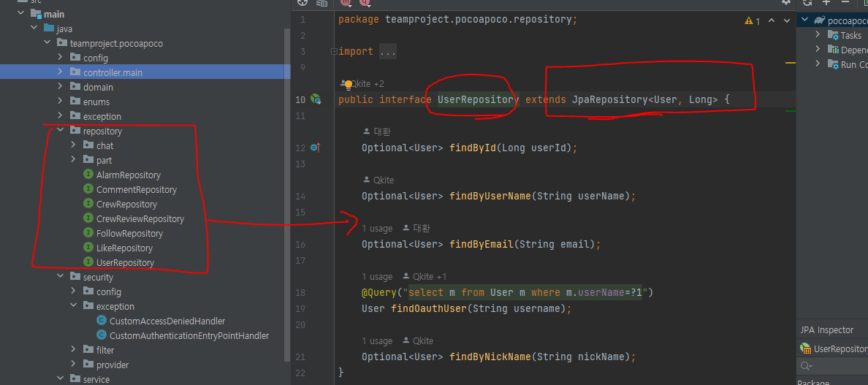Screen dimensions: 868x385
Task: Click '1 usage' hint above the @Query annotation
Action: pyautogui.click(x=377, y=277)
